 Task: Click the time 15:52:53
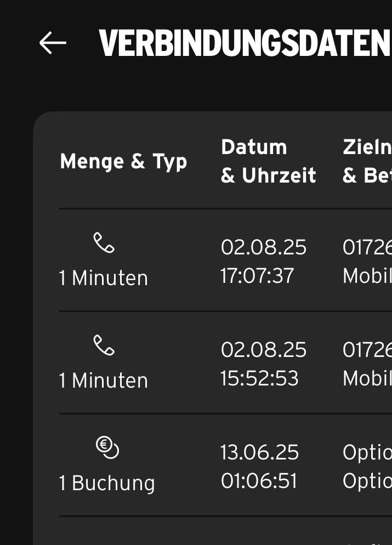click(259, 378)
